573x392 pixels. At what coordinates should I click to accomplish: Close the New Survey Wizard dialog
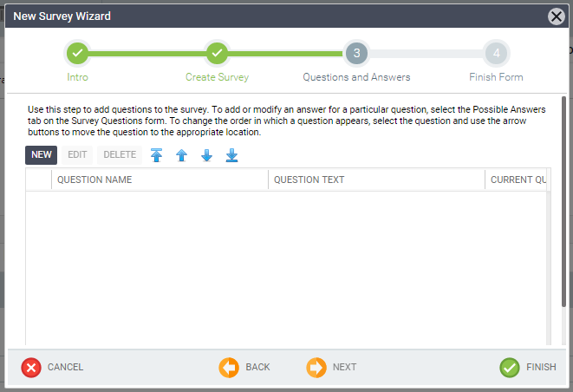tap(557, 16)
